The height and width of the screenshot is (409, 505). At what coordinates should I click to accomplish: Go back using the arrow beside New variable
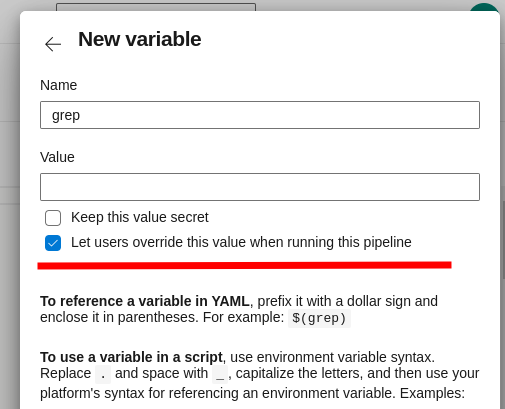click(x=53, y=44)
